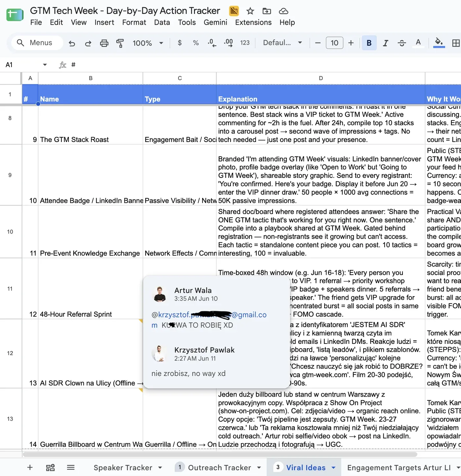Select the paint format tool

click(x=120, y=43)
